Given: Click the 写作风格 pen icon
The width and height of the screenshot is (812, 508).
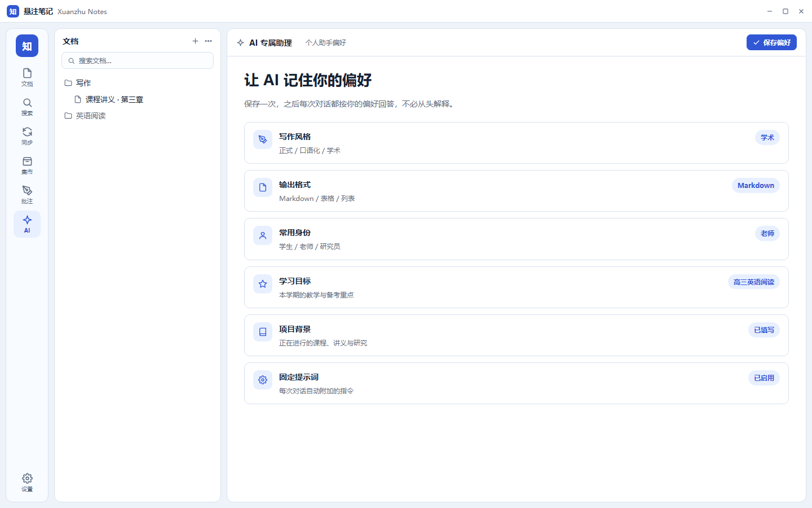Looking at the screenshot, I should 263,139.
